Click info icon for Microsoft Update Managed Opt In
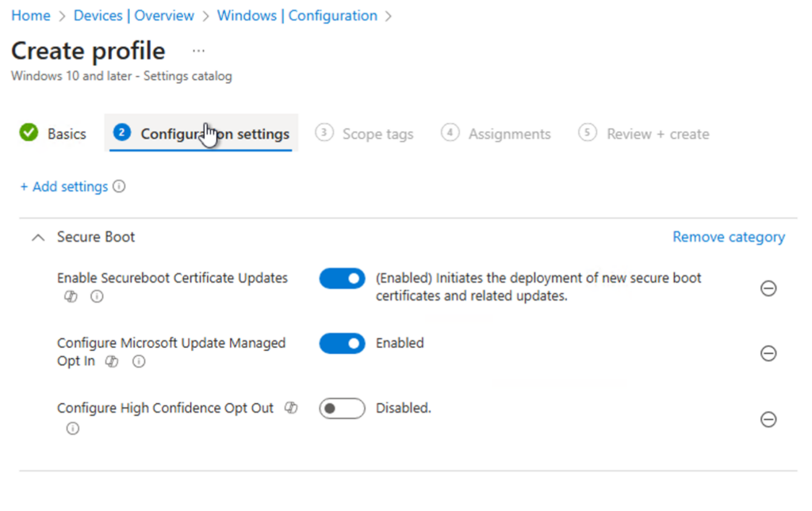 [138, 361]
